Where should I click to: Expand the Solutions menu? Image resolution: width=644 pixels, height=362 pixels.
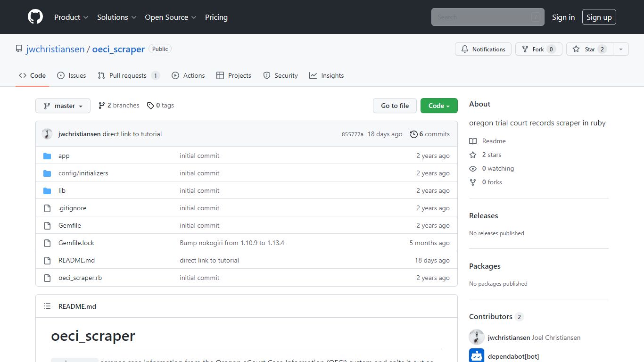(117, 17)
